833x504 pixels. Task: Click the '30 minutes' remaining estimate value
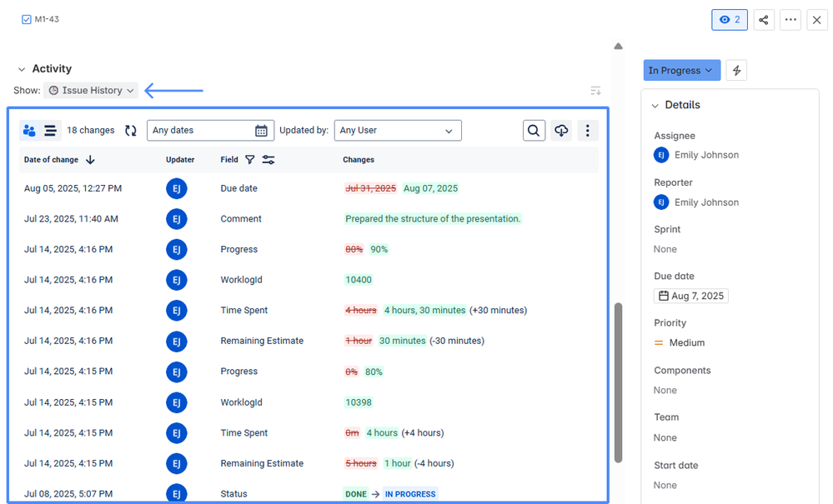tap(402, 341)
